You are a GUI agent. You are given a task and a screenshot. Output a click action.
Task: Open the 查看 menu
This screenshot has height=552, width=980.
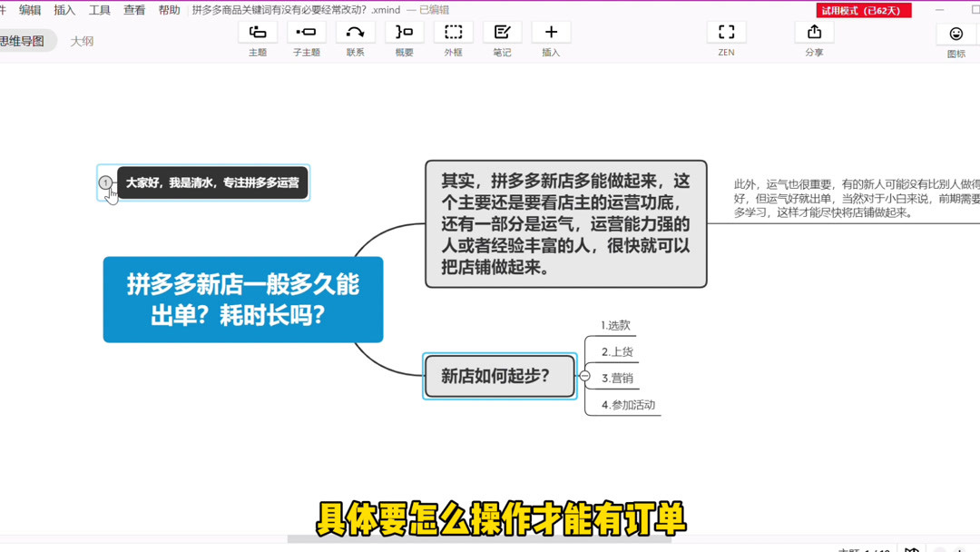(x=134, y=10)
